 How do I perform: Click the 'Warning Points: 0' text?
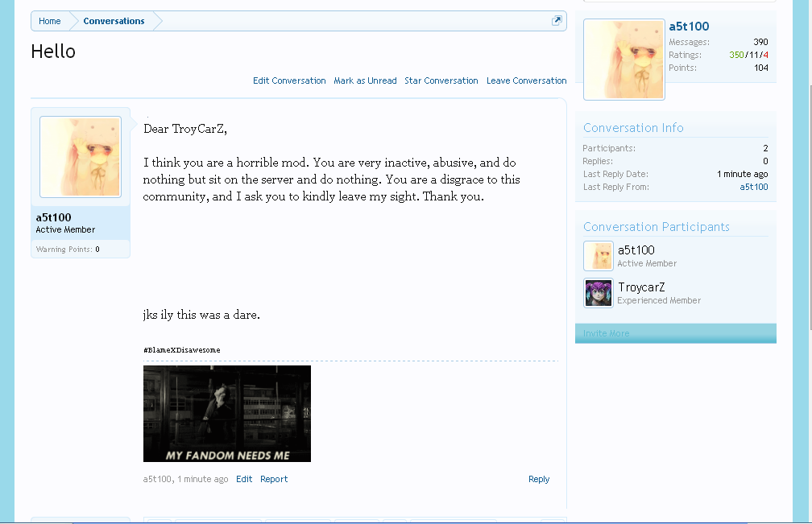click(x=68, y=250)
